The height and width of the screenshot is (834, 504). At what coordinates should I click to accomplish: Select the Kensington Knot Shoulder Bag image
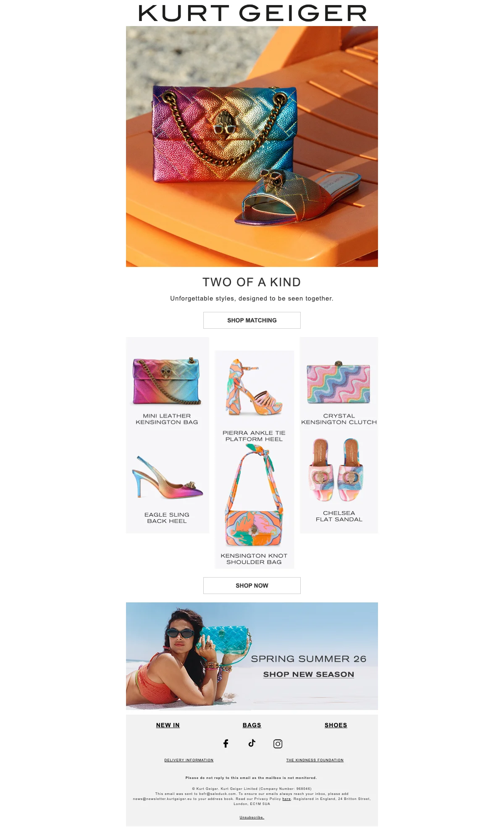click(254, 496)
